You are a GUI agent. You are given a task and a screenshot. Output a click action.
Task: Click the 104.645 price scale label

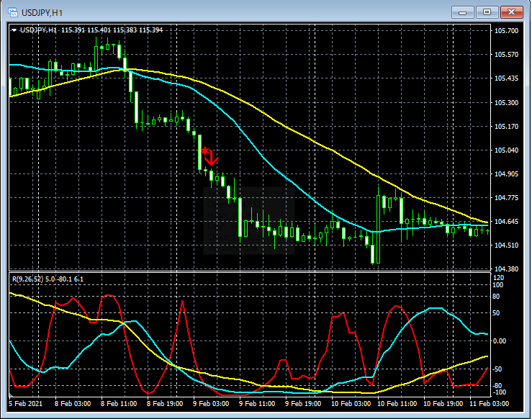click(x=506, y=222)
